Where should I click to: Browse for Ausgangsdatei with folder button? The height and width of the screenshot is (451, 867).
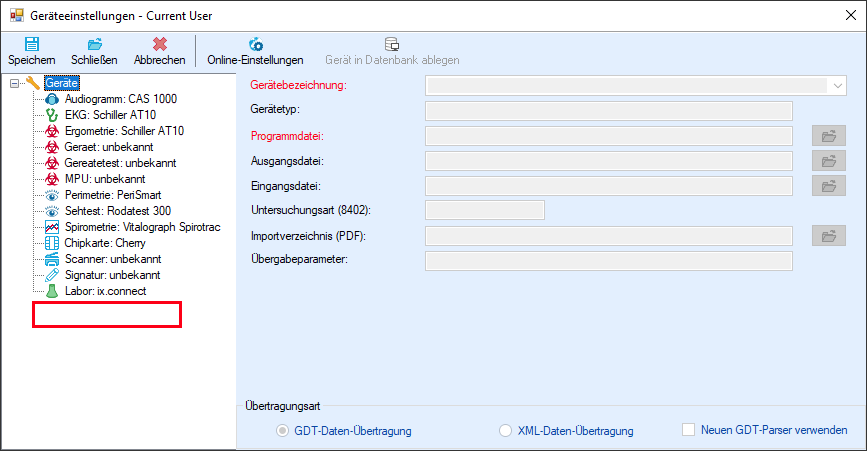[x=829, y=161]
